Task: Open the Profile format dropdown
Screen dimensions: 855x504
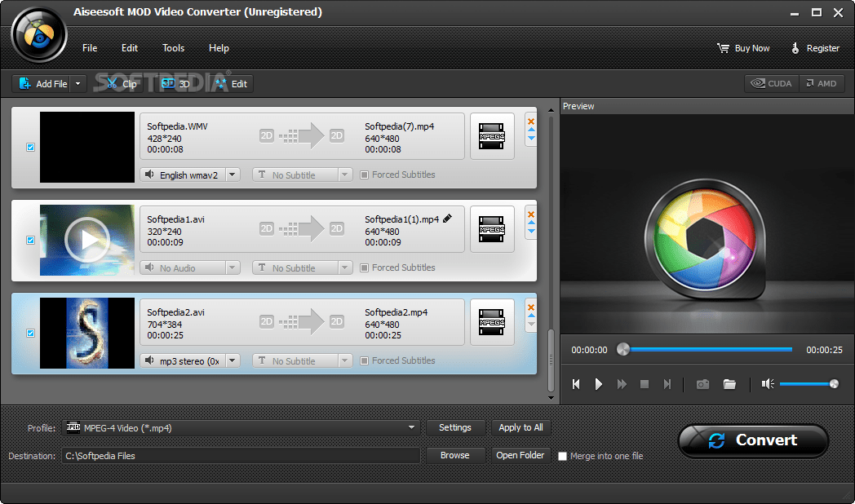Action: [411, 427]
